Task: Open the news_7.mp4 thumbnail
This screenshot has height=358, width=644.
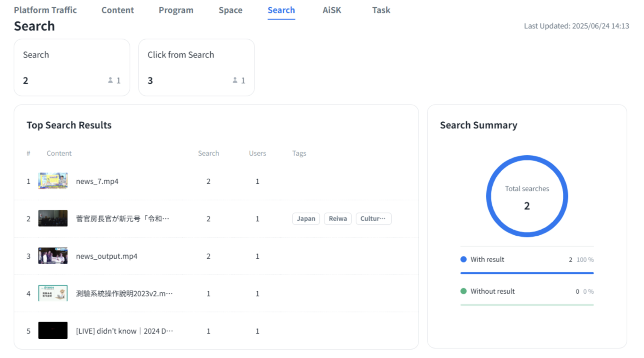Action: pos(53,181)
